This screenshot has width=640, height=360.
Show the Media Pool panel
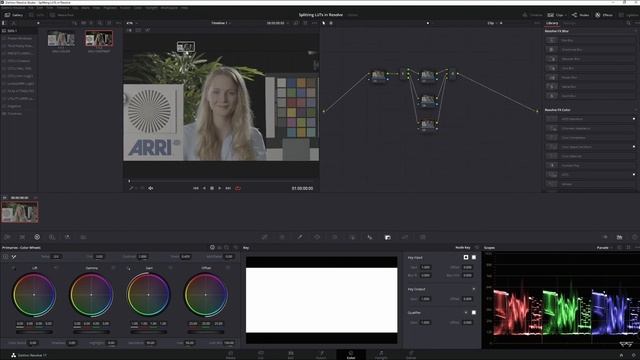[x=62, y=15]
